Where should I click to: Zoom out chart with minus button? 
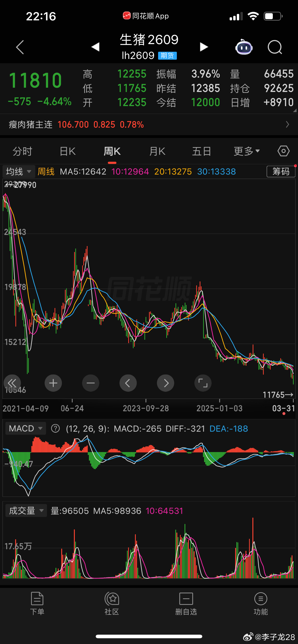tap(91, 383)
